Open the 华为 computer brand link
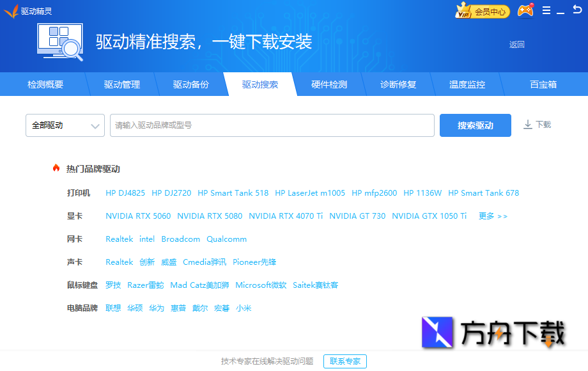The height and width of the screenshot is (371, 588). (x=156, y=308)
